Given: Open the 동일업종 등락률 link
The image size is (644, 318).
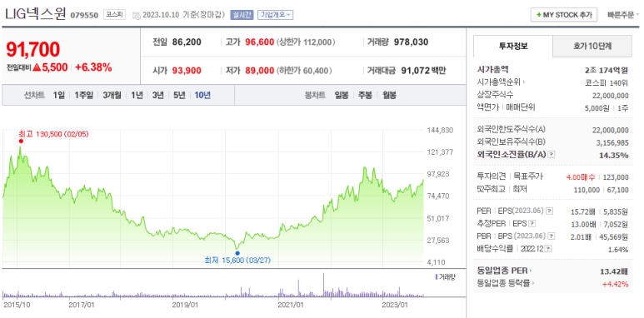Looking at the screenshot, I should 503,283.
